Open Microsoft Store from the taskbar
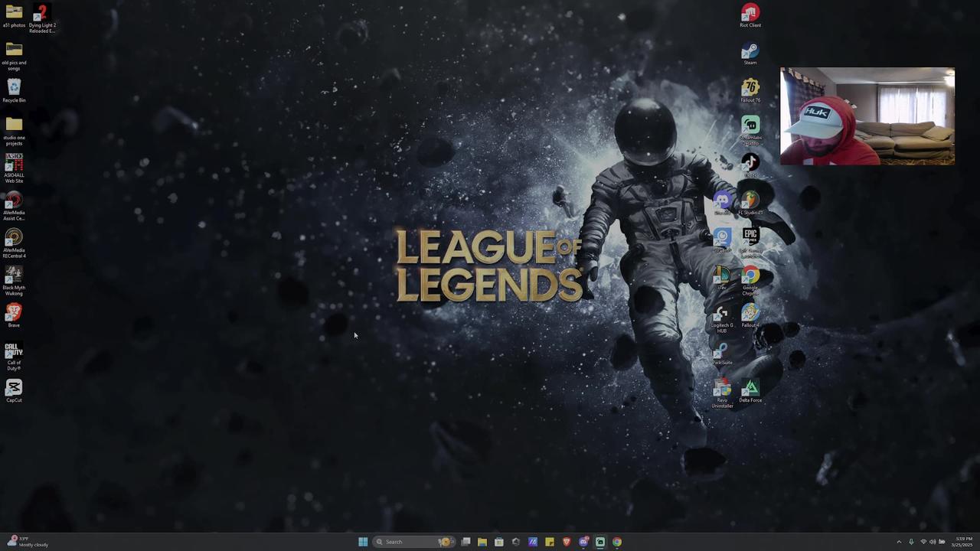This screenshot has height=551, width=980. [499, 542]
